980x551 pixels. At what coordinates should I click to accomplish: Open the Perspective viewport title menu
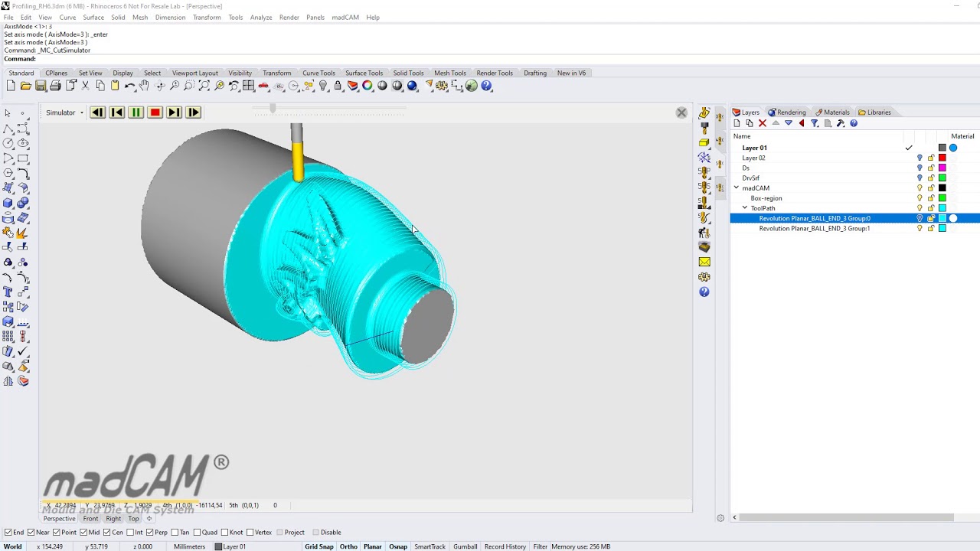click(x=59, y=519)
